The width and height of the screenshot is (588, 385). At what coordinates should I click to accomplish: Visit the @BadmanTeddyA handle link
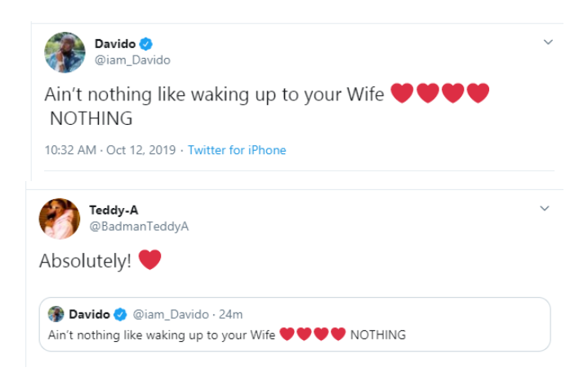(x=139, y=226)
